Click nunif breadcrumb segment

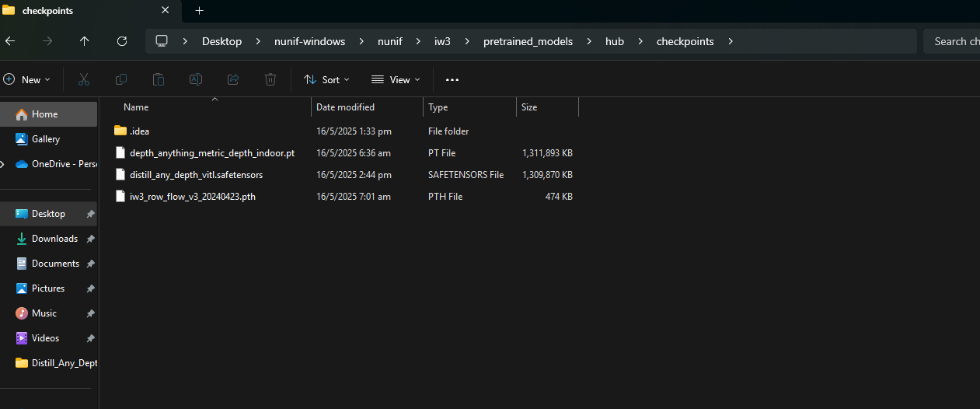point(389,41)
